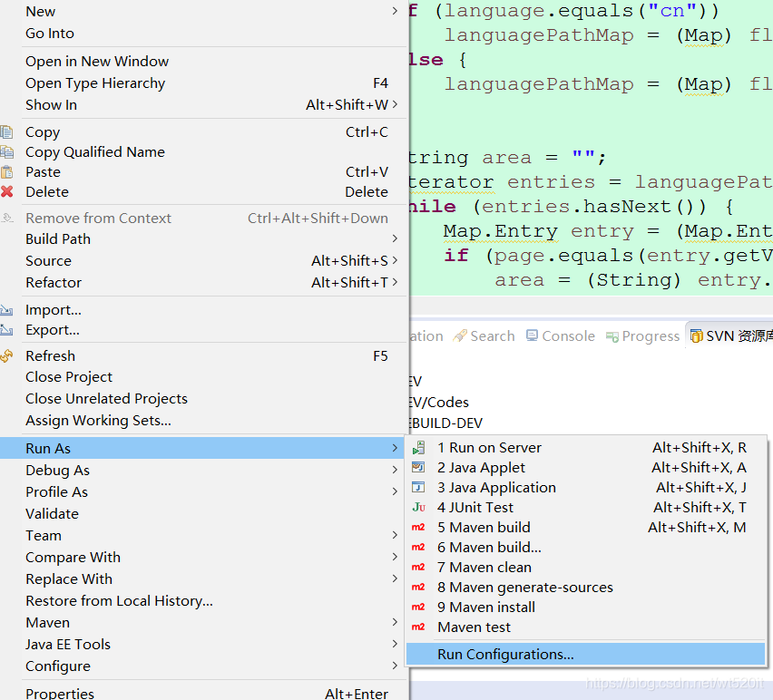Expand the Show In submenu arrow

click(x=395, y=104)
